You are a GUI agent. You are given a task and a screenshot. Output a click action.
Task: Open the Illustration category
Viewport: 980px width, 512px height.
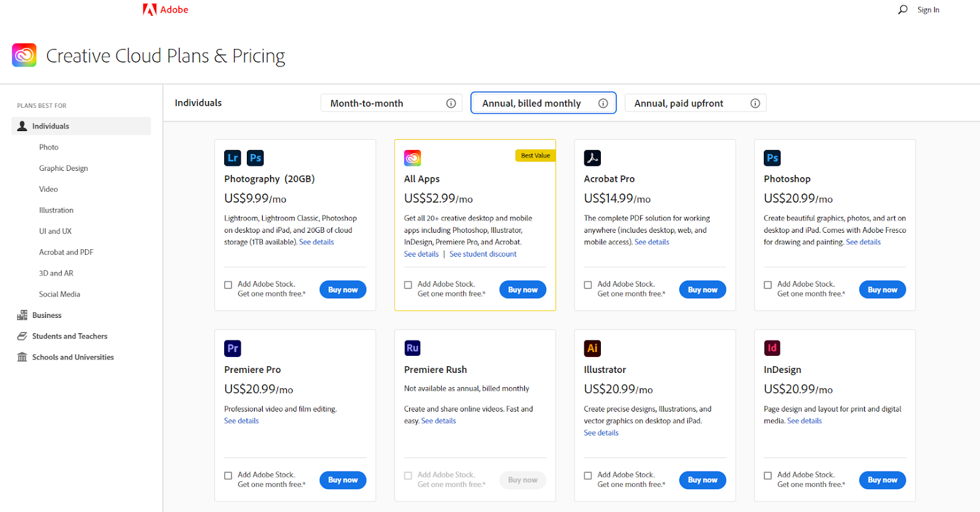tap(56, 210)
